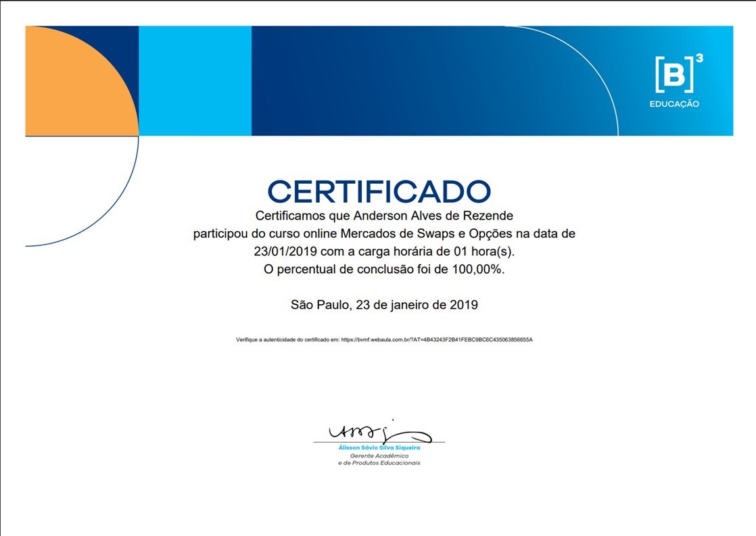Click the 'Verifique a autenticidade do certificado em:' label
Screen dimensions: 756x536
pos(288,339)
